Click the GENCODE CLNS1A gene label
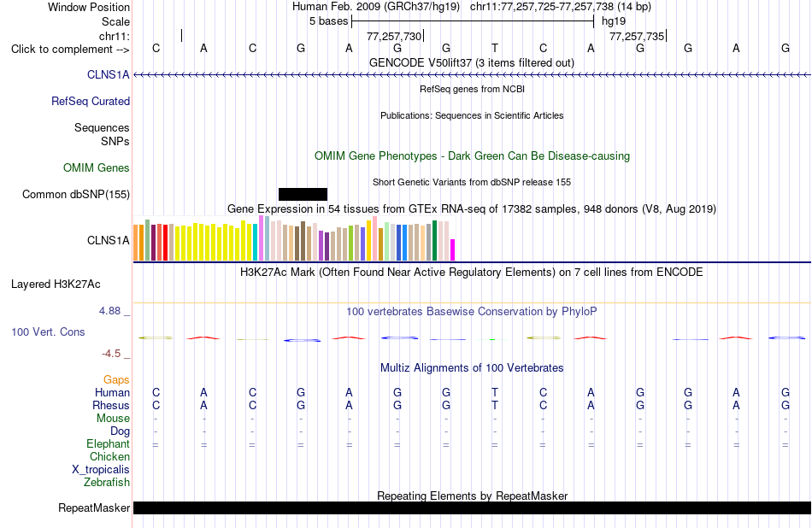The width and height of the screenshot is (812, 528). click(x=109, y=74)
